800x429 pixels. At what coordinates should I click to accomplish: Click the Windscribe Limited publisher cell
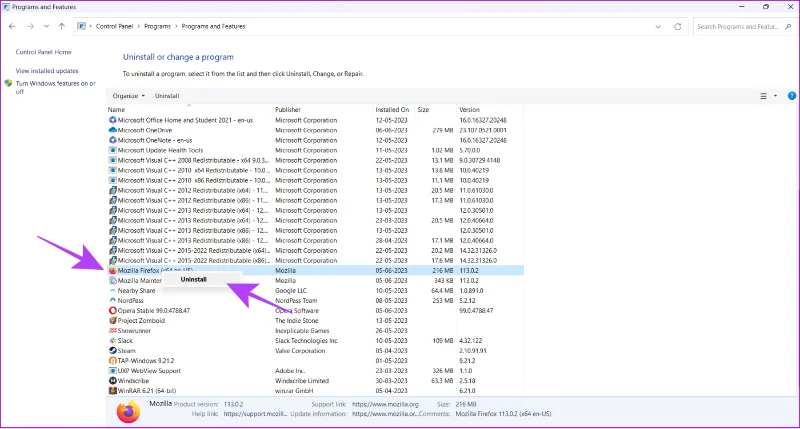click(302, 381)
